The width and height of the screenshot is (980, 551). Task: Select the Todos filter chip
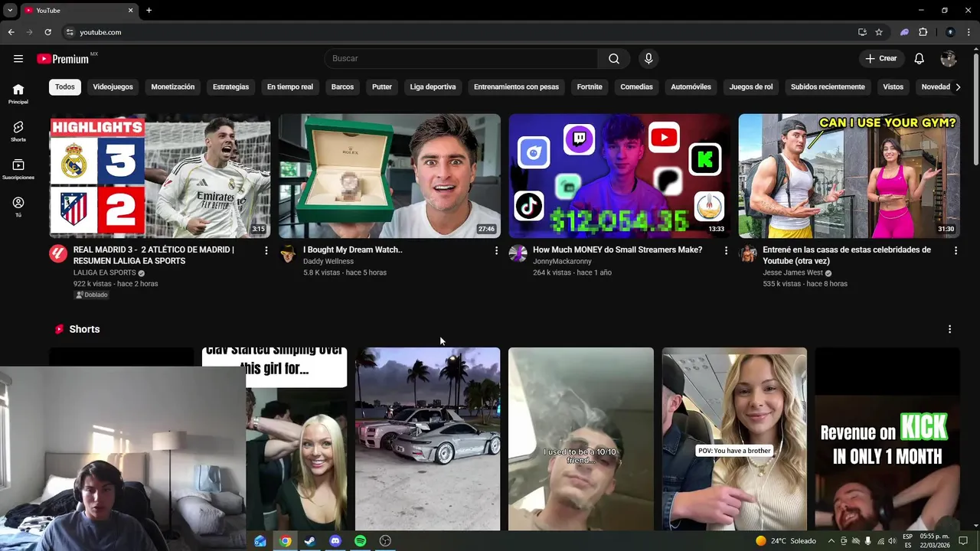65,87
